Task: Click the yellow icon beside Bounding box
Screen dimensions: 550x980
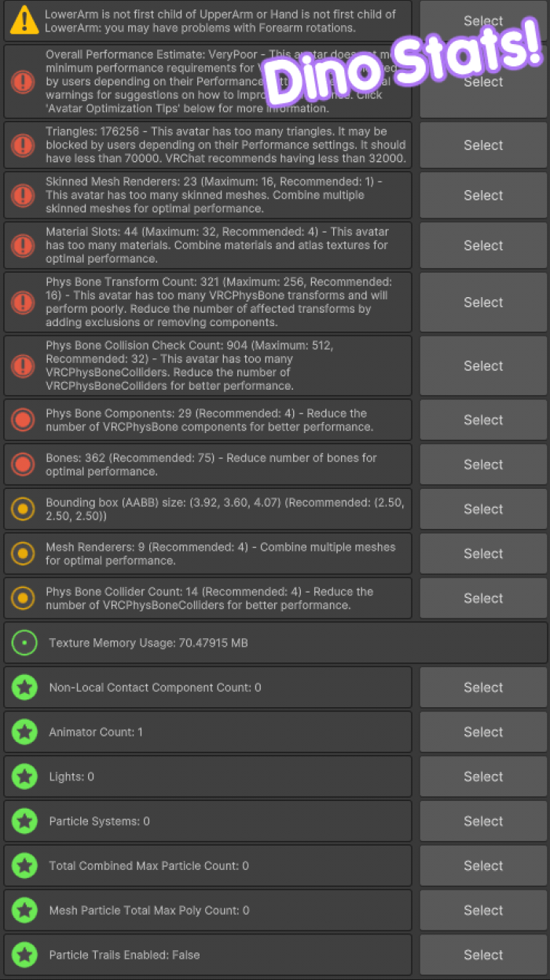Action: 24,509
